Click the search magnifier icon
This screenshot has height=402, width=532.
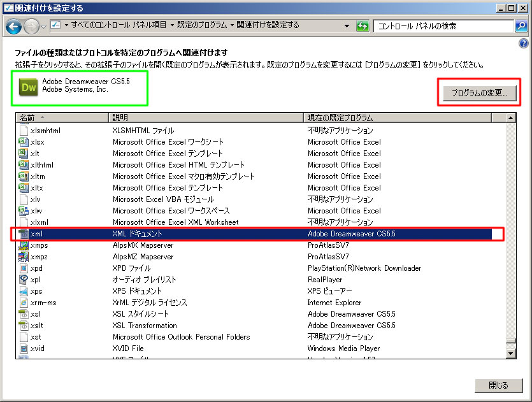[x=521, y=25]
